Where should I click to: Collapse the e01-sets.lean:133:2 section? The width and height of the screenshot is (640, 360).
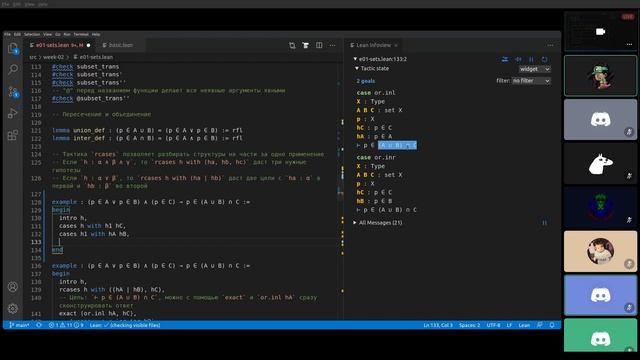point(355,59)
